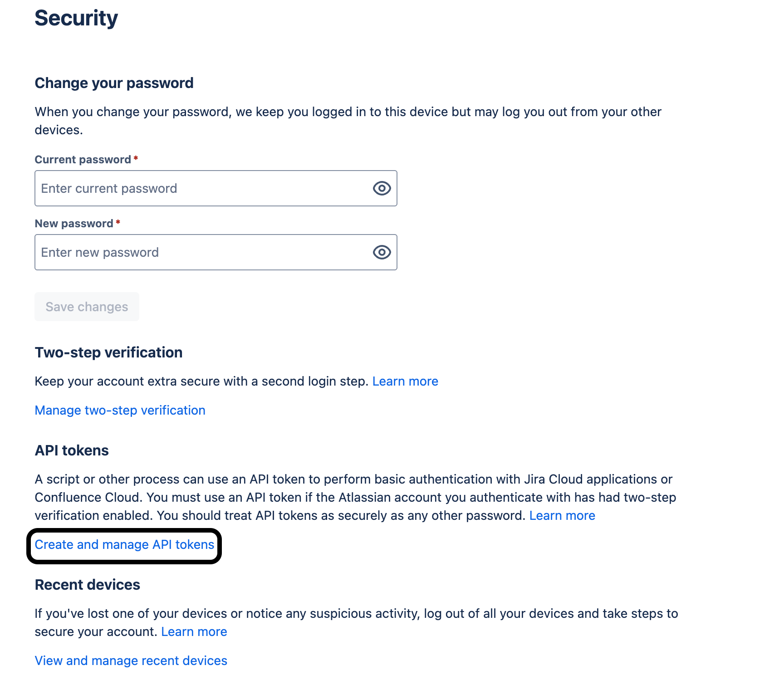
Task: Click the Enter new password field
Action: click(x=181, y=252)
